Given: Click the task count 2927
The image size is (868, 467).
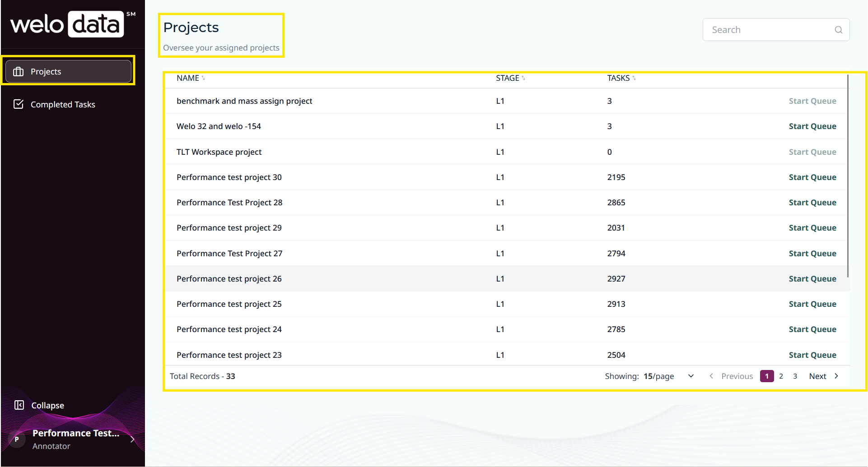Looking at the screenshot, I should coord(616,279).
